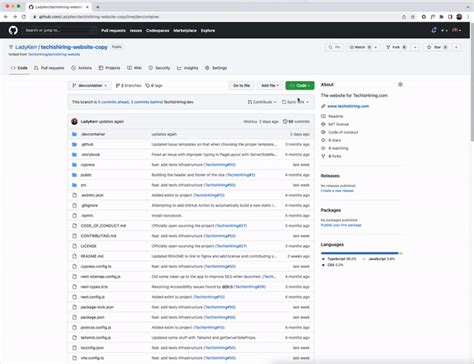
Task: Open the user avatar menu in GitHub header
Action: tap(456, 30)
